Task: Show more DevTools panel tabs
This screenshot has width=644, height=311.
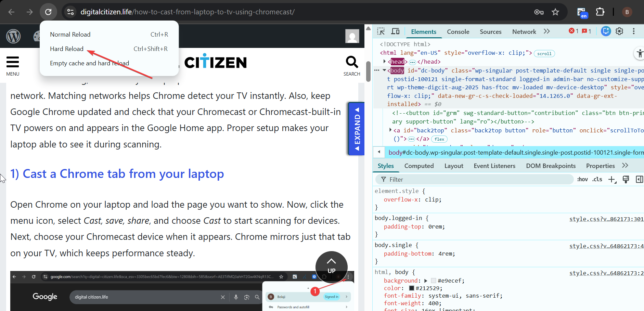Action: (547, 31)
